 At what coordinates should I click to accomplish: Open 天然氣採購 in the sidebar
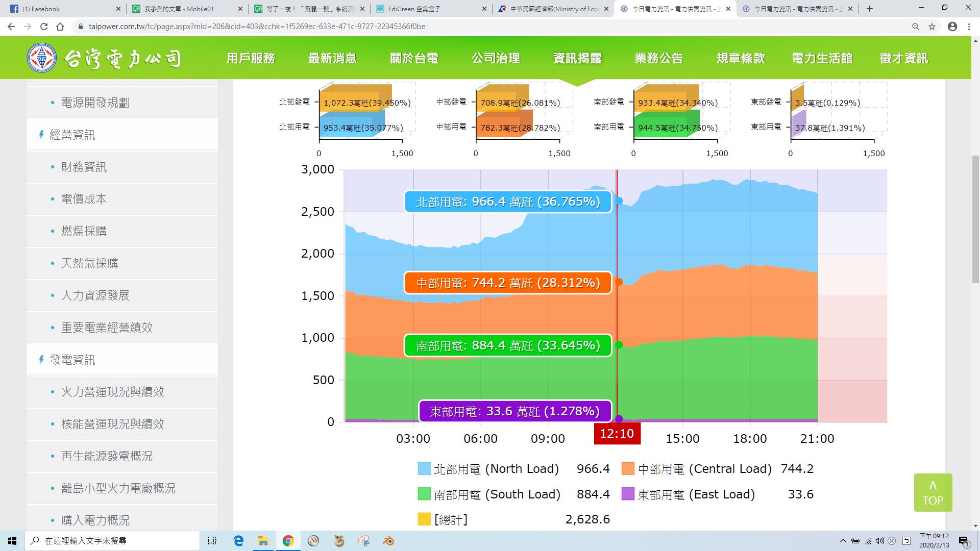[x=122, y=263]
